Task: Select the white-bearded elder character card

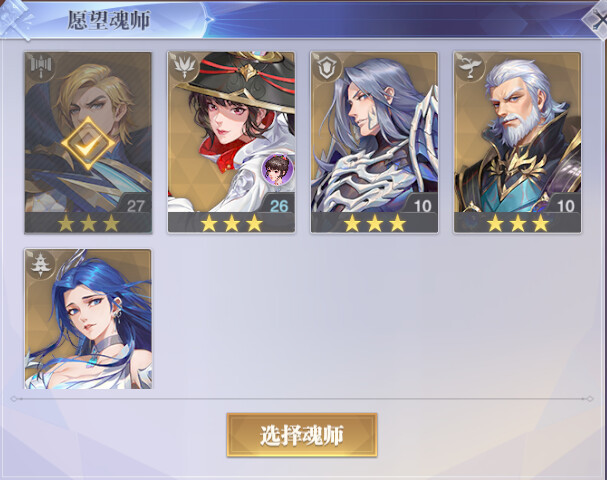Action: click(517, 143)
